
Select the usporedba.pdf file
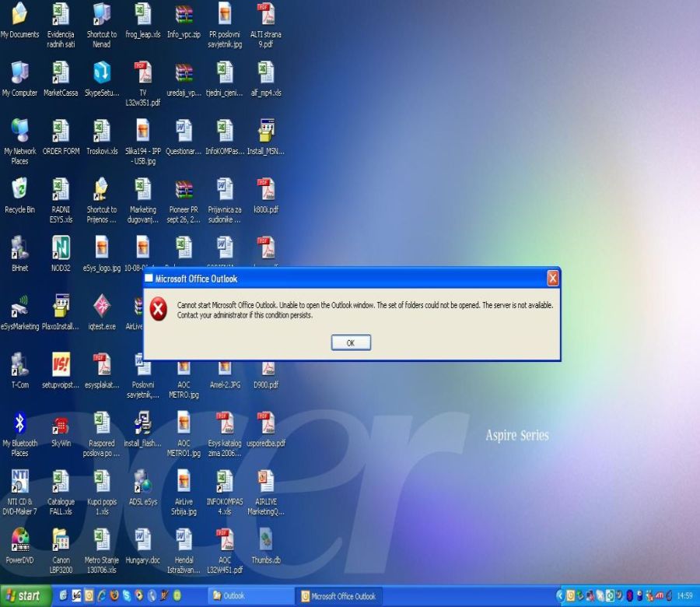pos(266,430)
